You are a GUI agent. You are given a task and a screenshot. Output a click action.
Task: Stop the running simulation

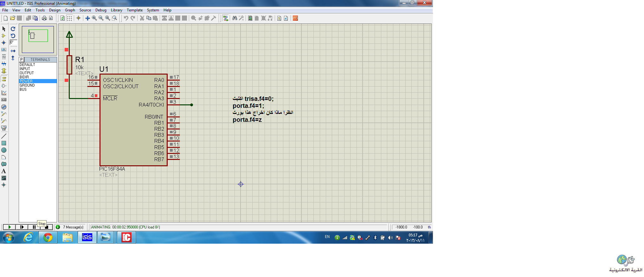tap(47, 227)
